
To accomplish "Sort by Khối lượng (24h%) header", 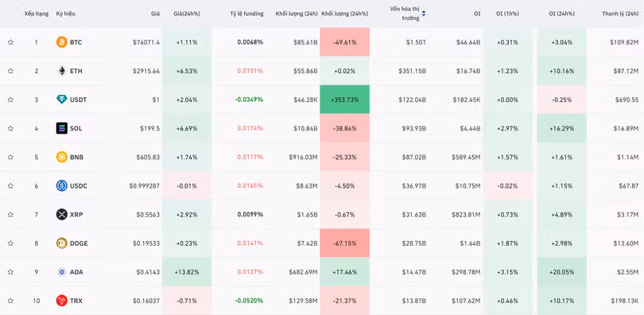I will point(344,14).
